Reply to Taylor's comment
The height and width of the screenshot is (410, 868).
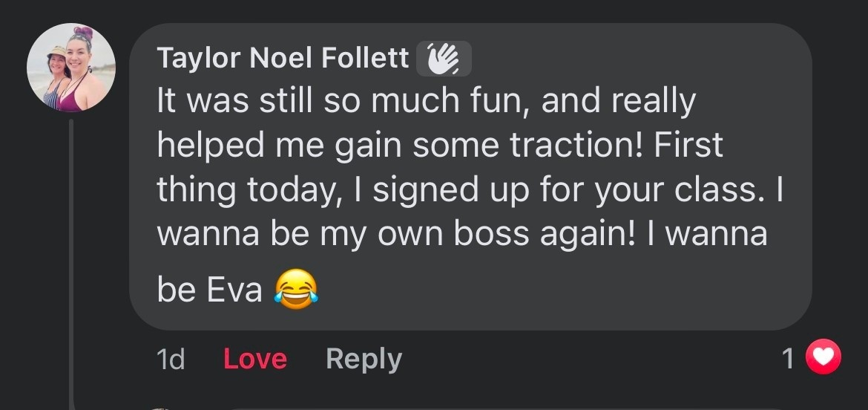pos(364,359)
